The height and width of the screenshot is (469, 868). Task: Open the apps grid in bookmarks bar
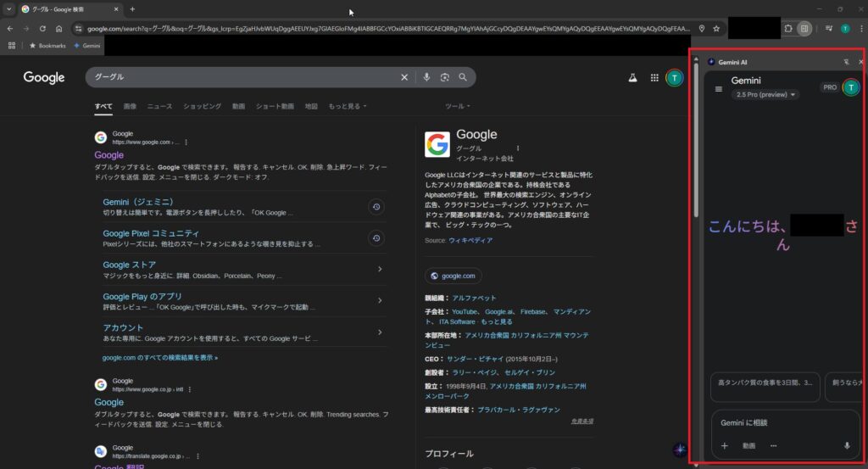tap(12, 46)
